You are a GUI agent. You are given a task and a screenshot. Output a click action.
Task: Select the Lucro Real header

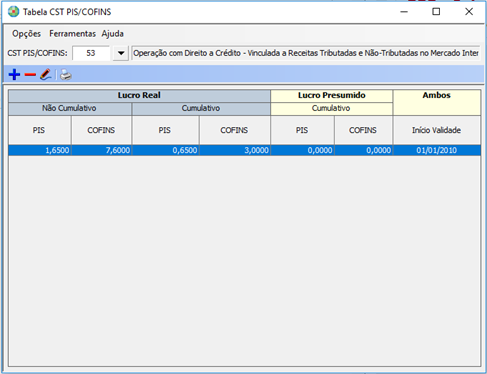click(139, 96)
